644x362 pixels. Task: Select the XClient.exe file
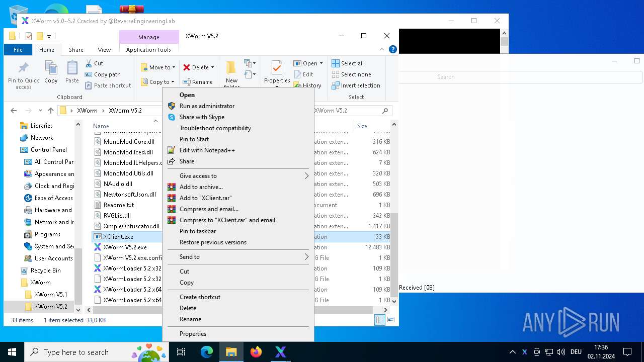(118, 237)
